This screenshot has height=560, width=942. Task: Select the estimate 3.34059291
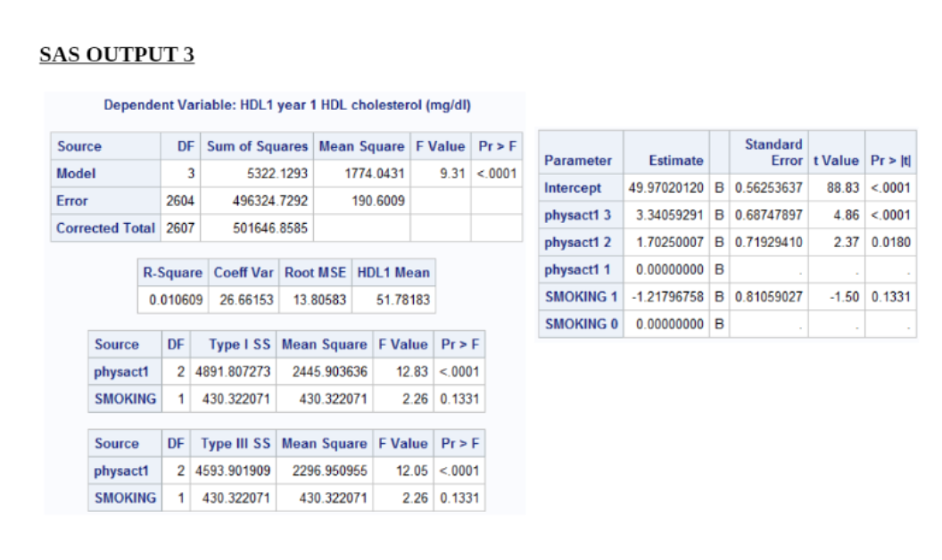click(x=669, y=215)
